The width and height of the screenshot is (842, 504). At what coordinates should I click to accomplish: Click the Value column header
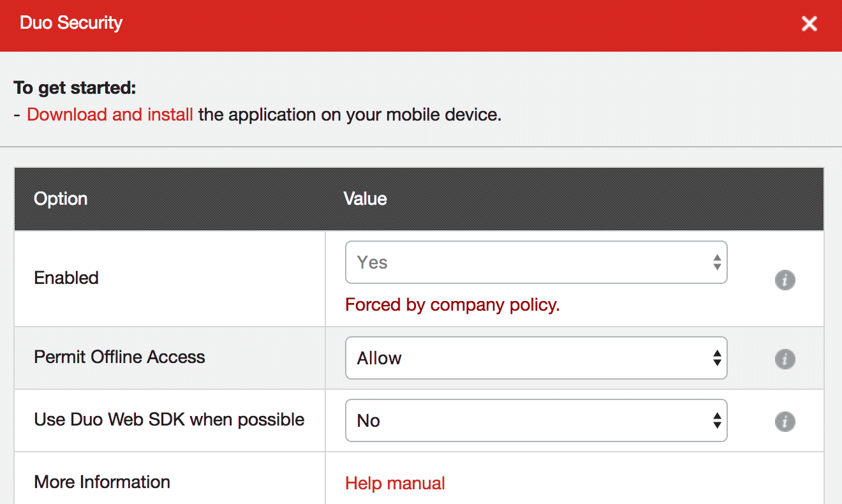(365, 199)
